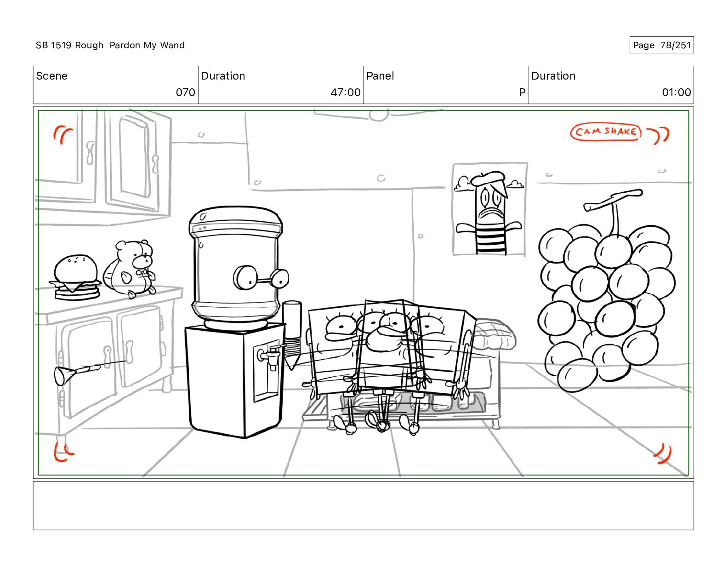Image resolution: width=728 pixels, height=563 pixels.
Task: Click the panel duration value 01:00
Action: point(677,92)
